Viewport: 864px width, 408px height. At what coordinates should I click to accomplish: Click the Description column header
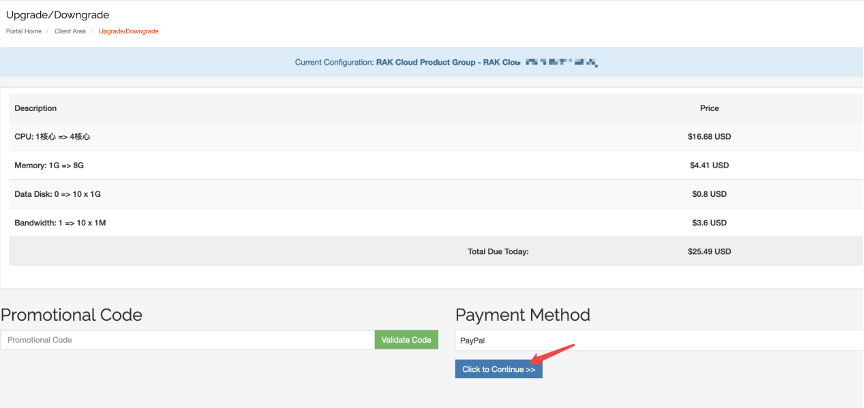[x=36, y=108]
